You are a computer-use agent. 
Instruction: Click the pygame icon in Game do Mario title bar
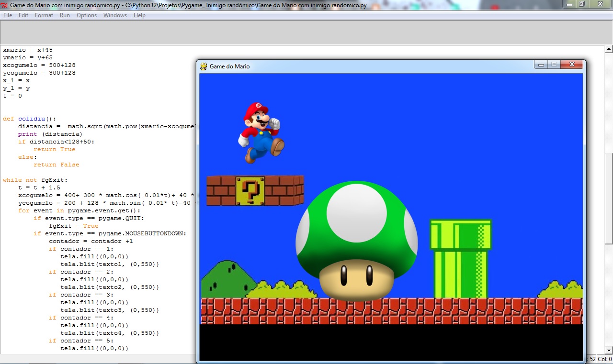coord(204,66)
